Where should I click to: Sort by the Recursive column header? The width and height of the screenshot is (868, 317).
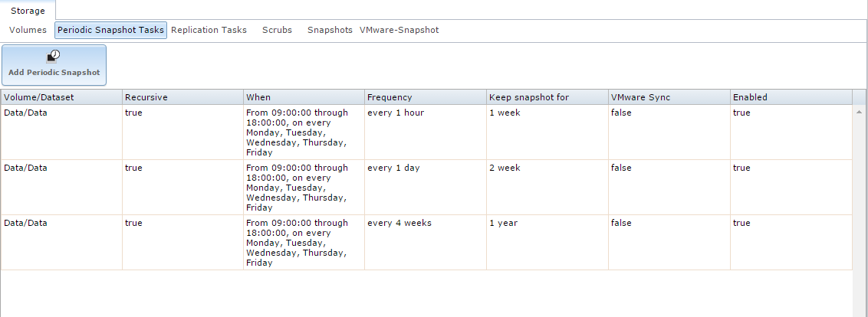pyautogui.click(x=182, y=97)
